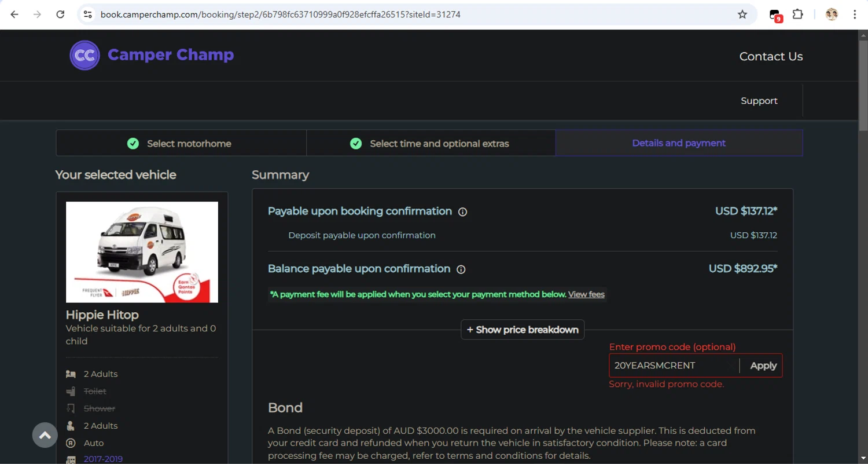868x464 pixels.
Task: Reload the page
Action: click(60, 14)
